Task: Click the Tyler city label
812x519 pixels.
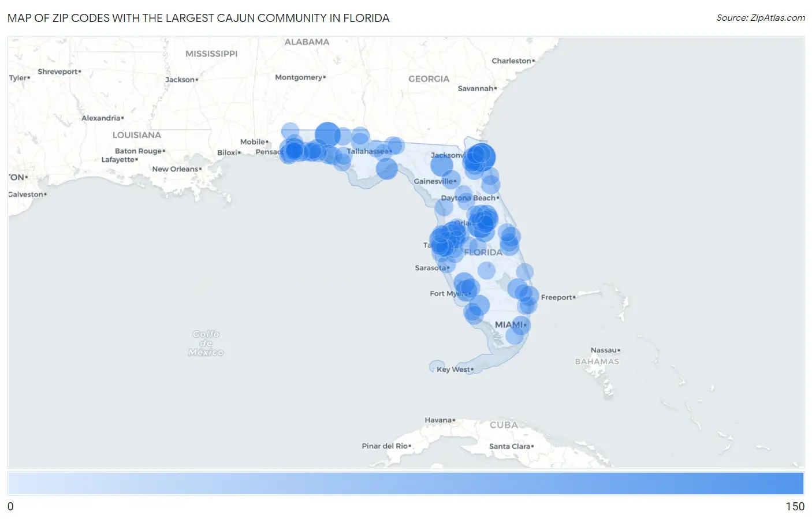Action: (x=17, y=78)
